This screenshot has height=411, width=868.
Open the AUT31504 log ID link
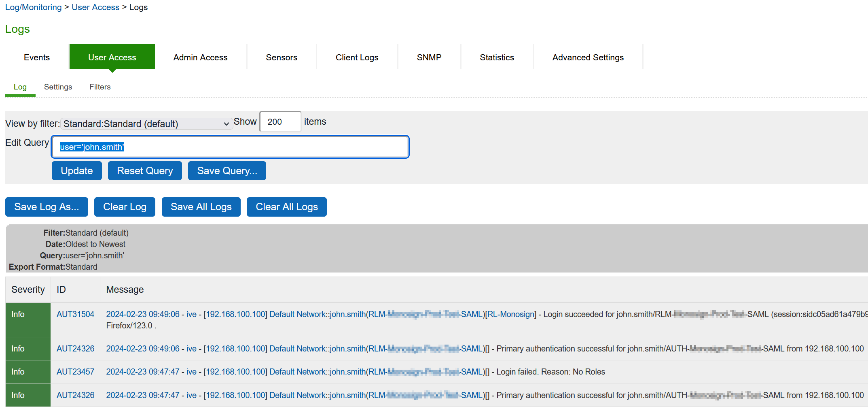tap(75, 314)
